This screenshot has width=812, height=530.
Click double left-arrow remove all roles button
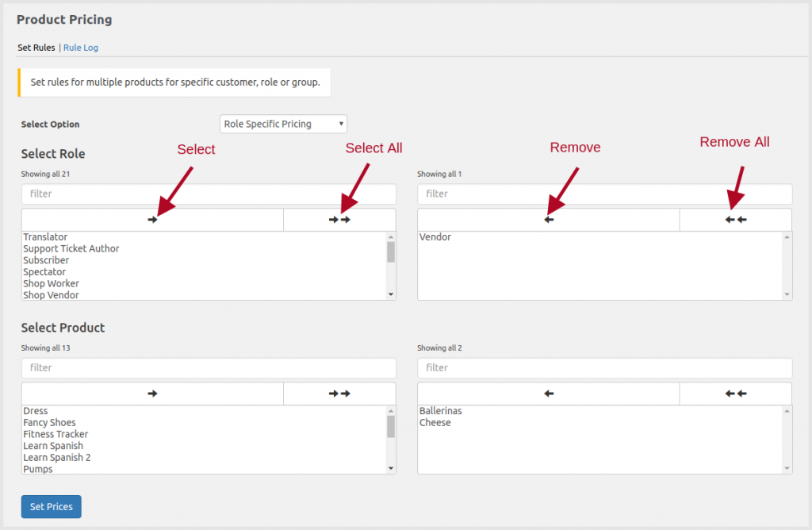(x=735, y=220)
